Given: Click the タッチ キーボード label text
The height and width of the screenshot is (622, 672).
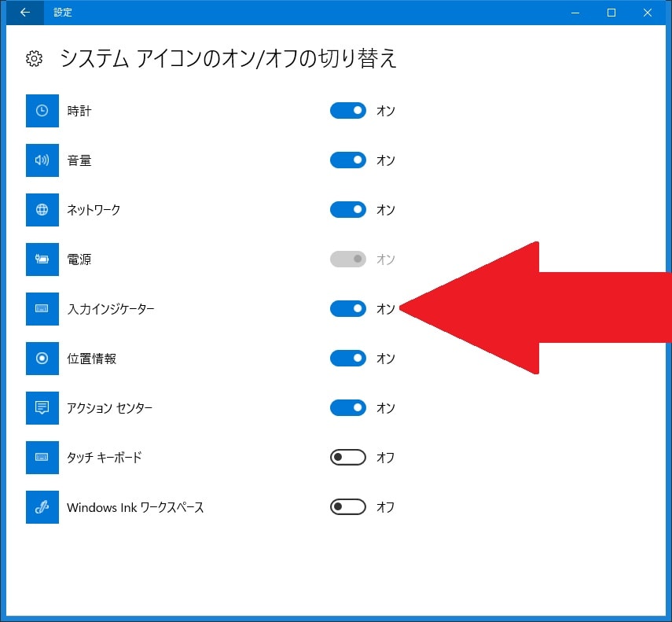Looking at the screenshot, I should coord(105,458).
